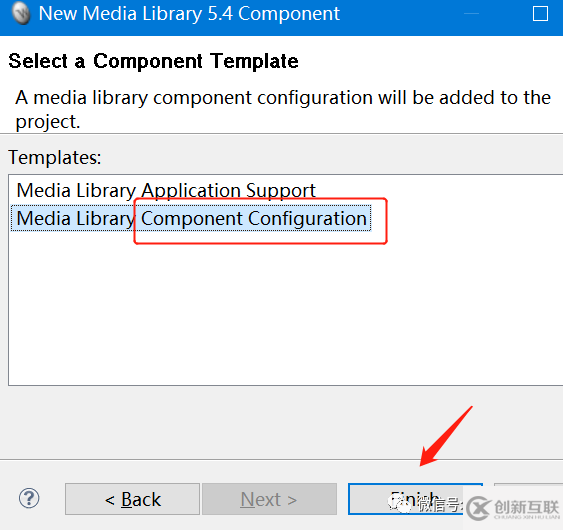Maximize the New Media Library dialog

(x=540, y=14)
